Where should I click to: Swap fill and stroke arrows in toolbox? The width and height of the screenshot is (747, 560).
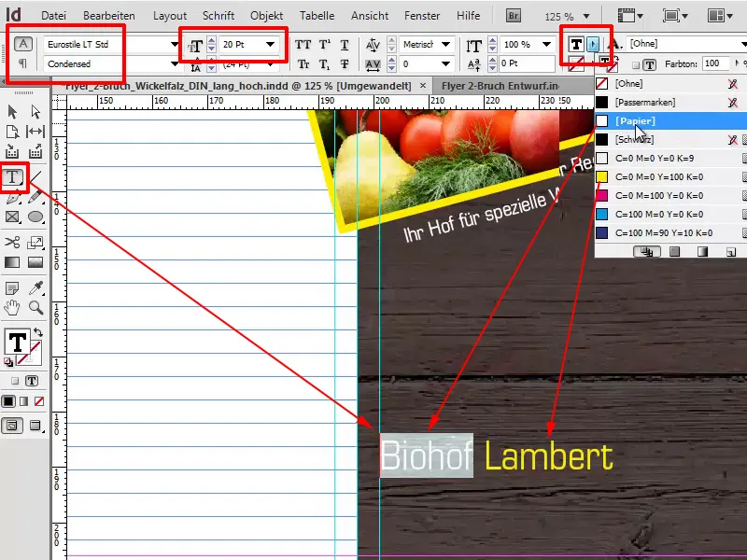(38, 332)
